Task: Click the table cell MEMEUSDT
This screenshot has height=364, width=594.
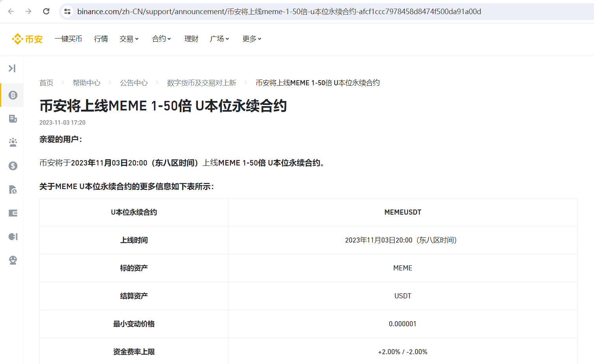Action: [402, 212]
